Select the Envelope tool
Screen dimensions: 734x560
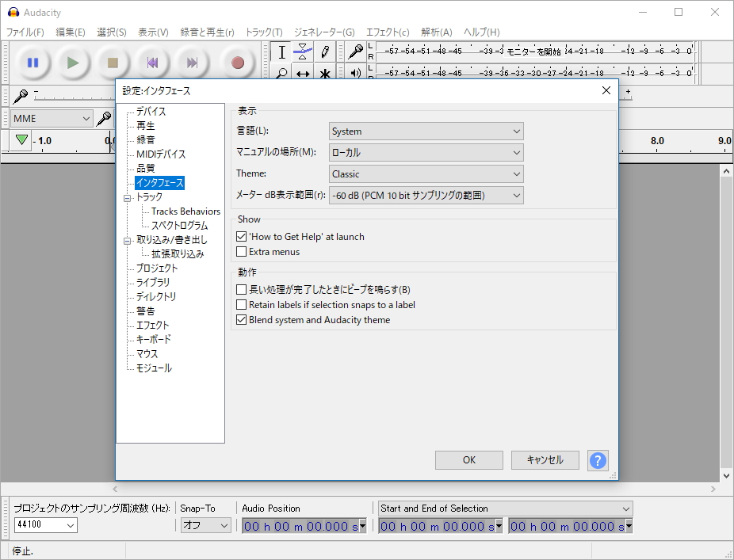point(302,51)
